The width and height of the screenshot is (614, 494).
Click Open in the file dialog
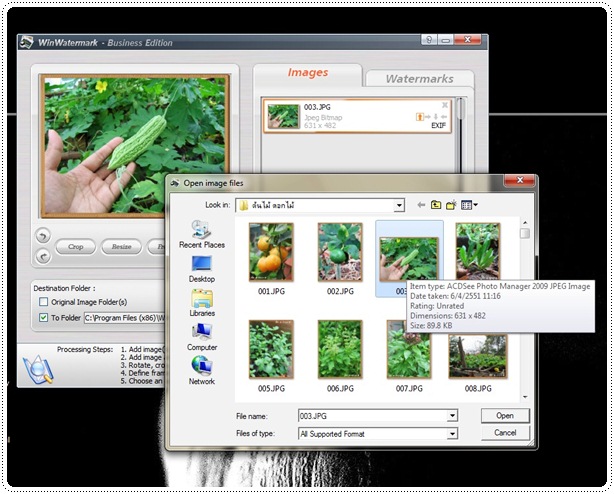click(505, 416)
